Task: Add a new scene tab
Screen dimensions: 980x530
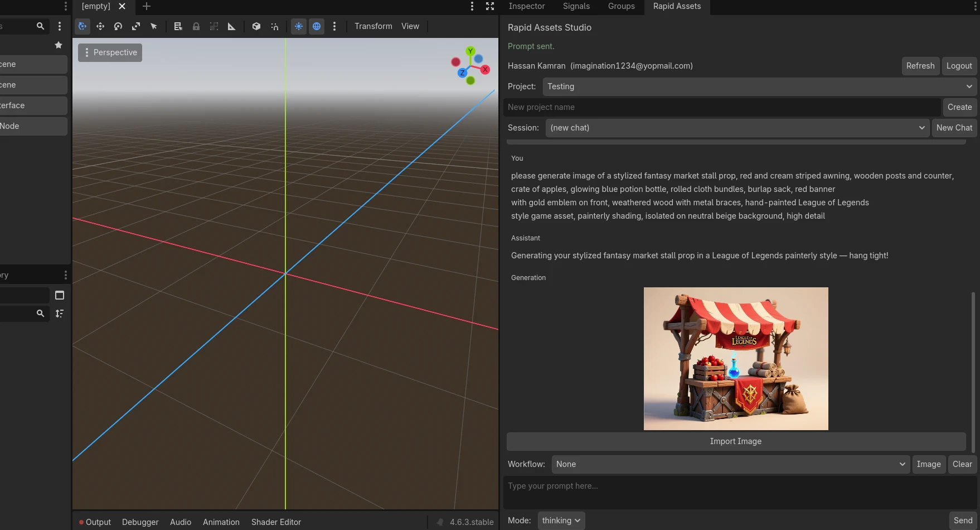Action: 147,6
